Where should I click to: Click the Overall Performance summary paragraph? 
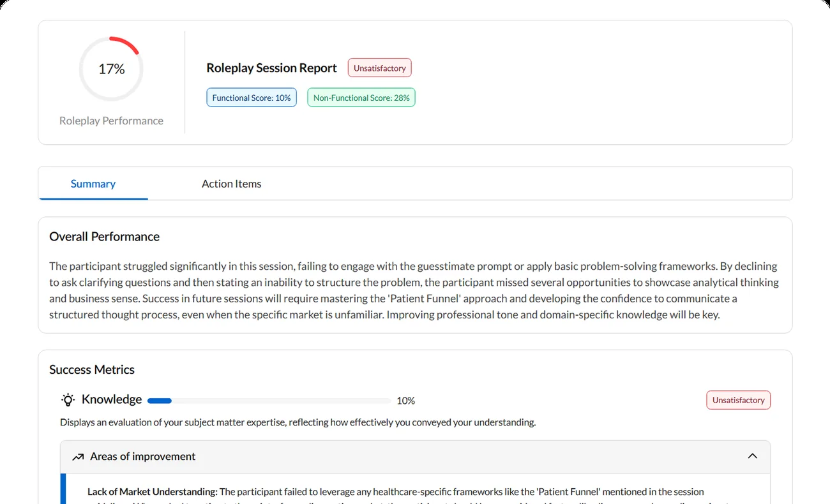click(x=414, y=290)
